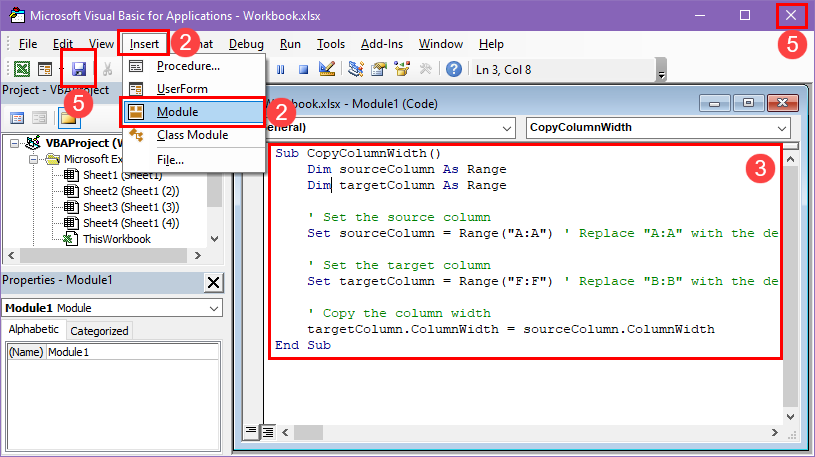Switch to Full Module View button
This screenshot has width=815, height=457.
point(268,431)
